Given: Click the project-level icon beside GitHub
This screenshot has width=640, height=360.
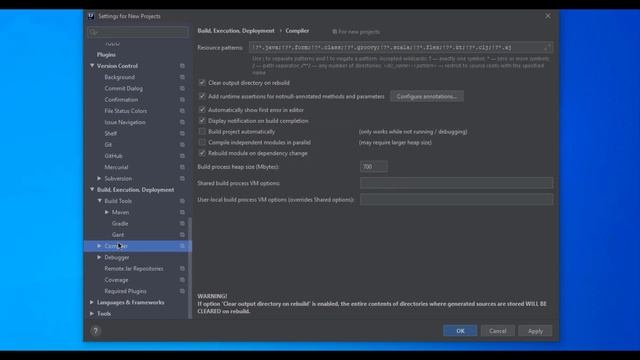Looking at the screenshot, I should coord(182,156).
